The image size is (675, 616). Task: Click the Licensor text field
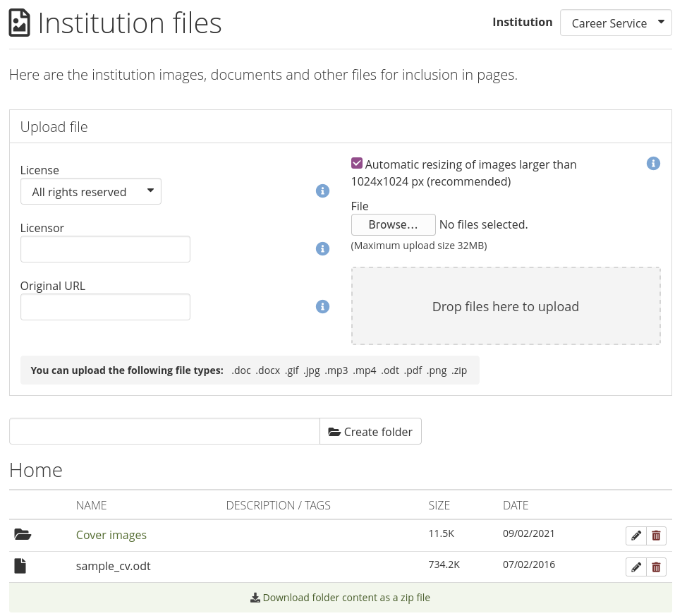click(x=105, y=249)
